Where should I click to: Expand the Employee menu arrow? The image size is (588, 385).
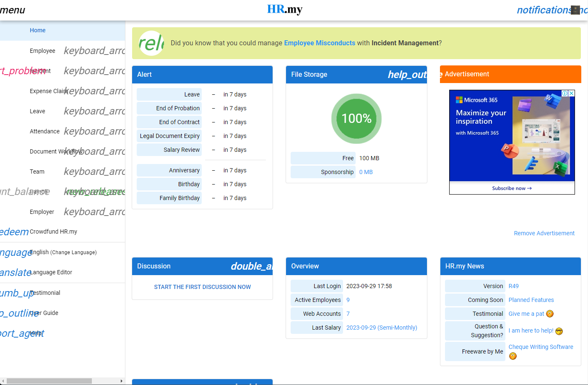pyautogui.click(x=94, y=51)
